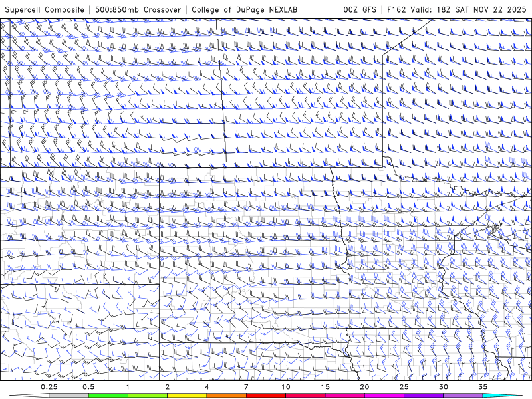Click the violet 25–30 color bar segment
Screen dimensions: 532x399
[424, 396]
